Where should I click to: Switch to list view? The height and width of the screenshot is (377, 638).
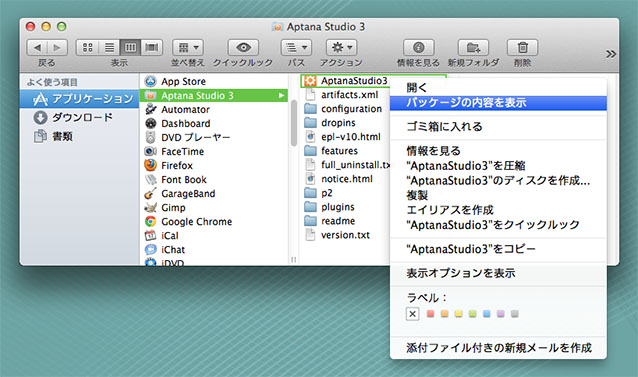(109, 48)
